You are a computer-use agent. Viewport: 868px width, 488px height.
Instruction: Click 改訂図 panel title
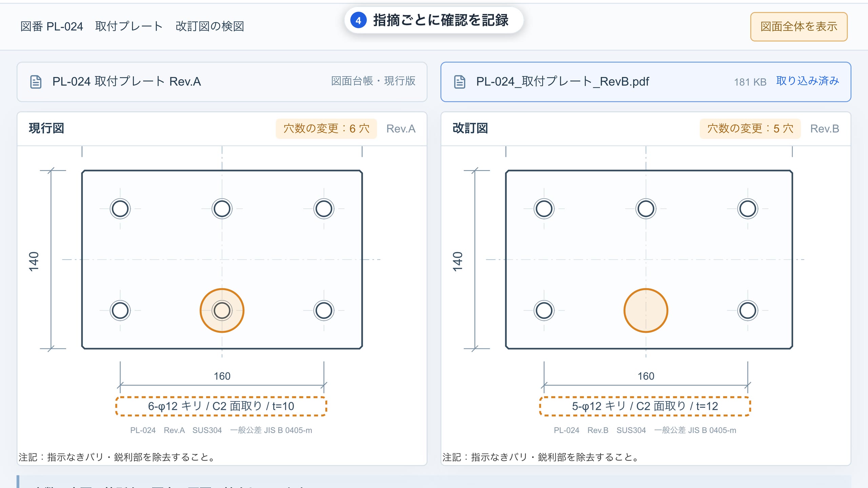[x=470, y=128]
